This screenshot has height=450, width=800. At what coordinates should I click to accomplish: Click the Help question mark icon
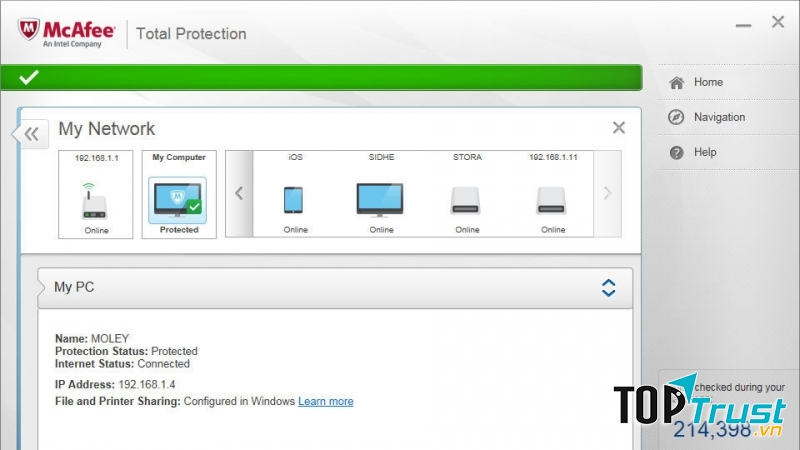[x=677, y=153]
